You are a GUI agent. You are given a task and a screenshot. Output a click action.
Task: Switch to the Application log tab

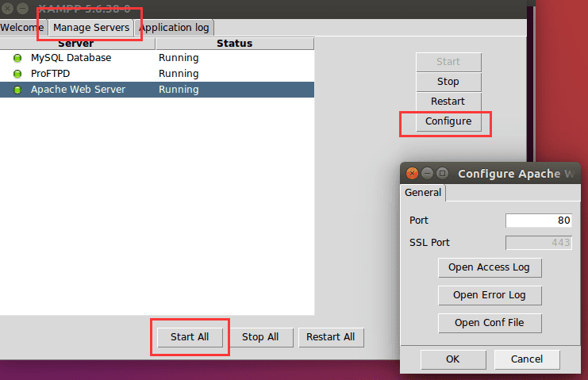pyautogui.click(x=175, y=28)
